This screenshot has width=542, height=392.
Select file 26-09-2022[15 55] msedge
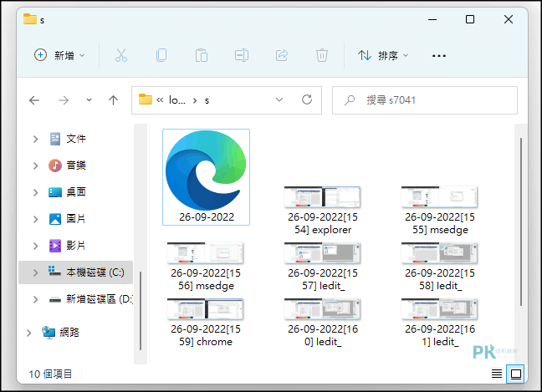(x=440, y=211)
